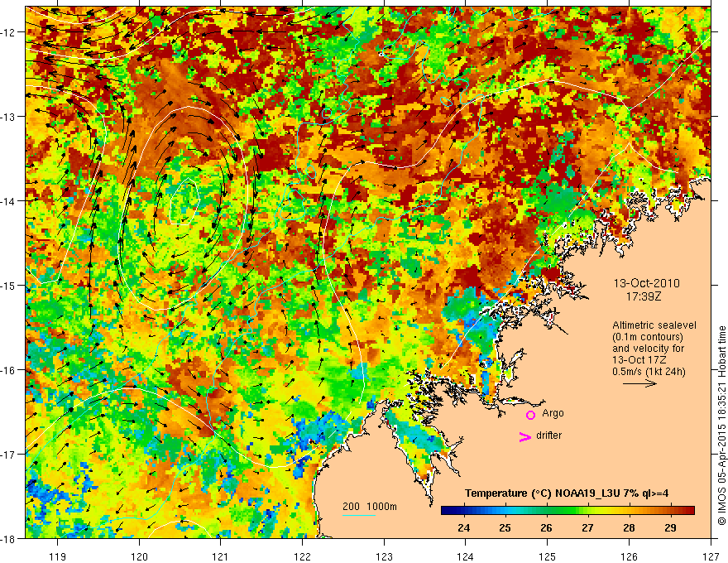Click the latitude label '-16'
This screenshot has height=563, width=728.
[8, 370]
